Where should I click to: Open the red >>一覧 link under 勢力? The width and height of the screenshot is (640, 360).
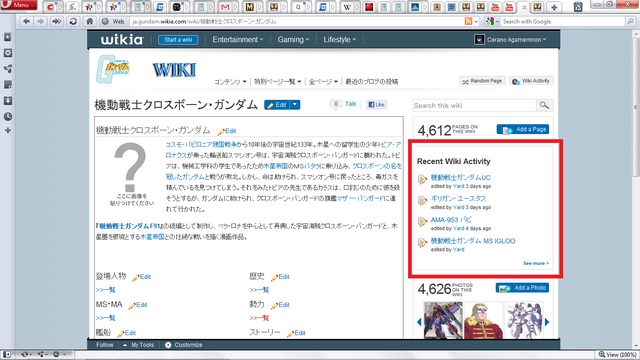(x=259, y=318)
